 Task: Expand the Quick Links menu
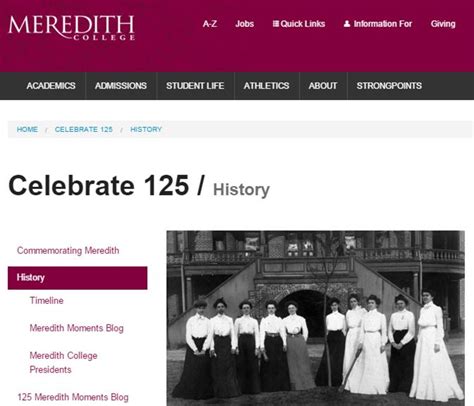coord(299,24)
